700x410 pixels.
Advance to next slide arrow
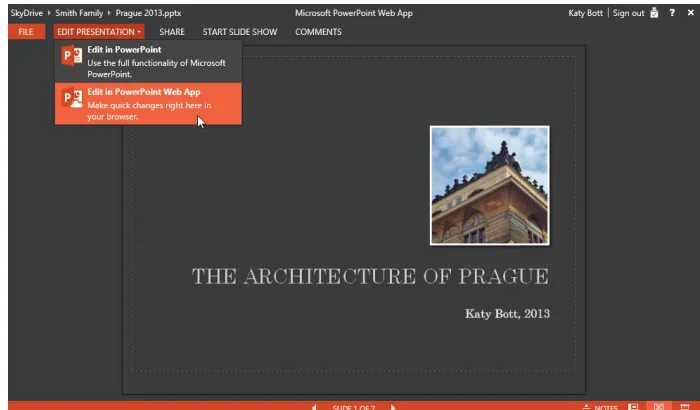393,407
